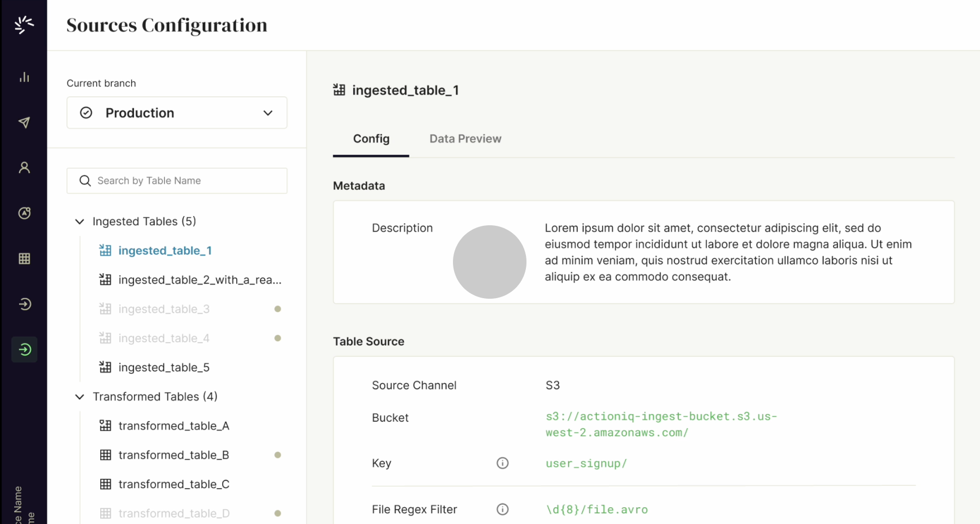
Task: Open the person profile sidebar icon
Action: [x=24, y=168]
